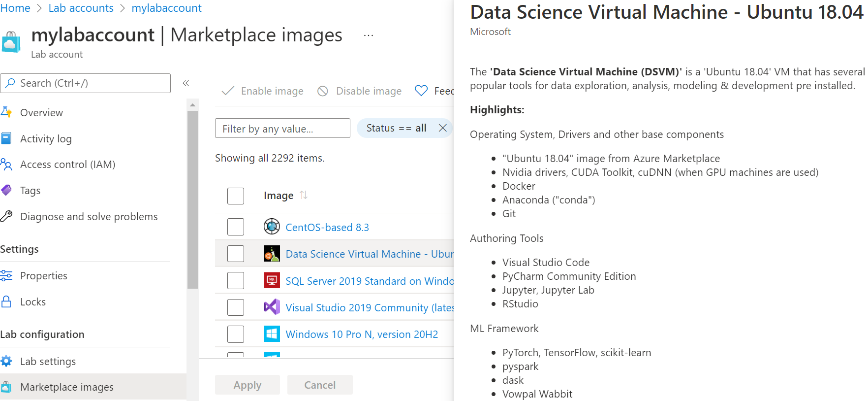Screen dimensions: 868x401
Task: Click the Activity log icon
Action: point(6,138)
